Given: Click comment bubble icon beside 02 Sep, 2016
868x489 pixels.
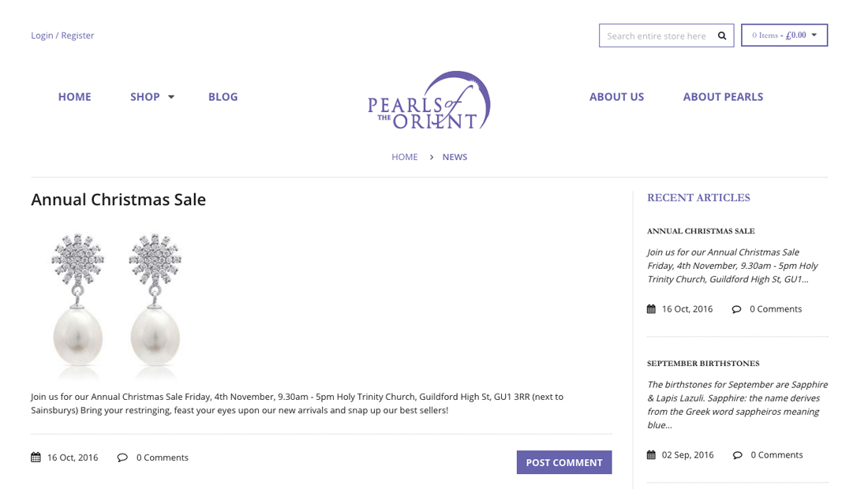Looking at the screenshot, I should (737, 455).
